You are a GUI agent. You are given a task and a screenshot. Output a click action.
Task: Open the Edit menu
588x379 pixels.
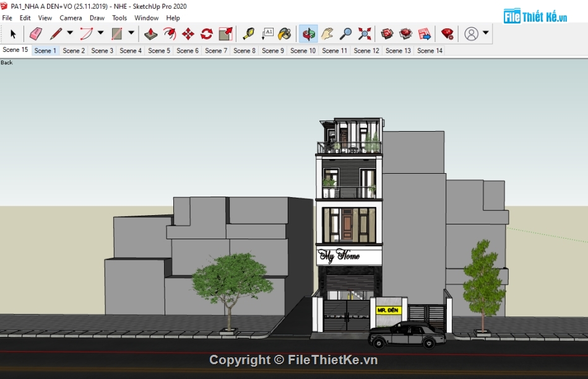(x=25, y=18)
